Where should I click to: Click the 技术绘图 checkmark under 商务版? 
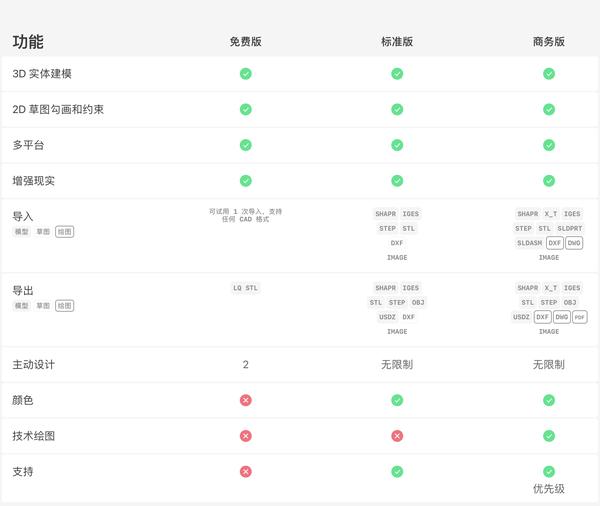click(x=549, y=436)
